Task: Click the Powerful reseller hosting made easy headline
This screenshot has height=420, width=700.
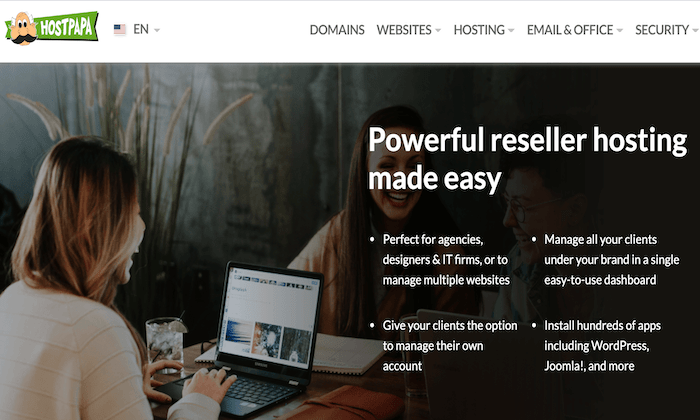Action: [x=527, y=159]
